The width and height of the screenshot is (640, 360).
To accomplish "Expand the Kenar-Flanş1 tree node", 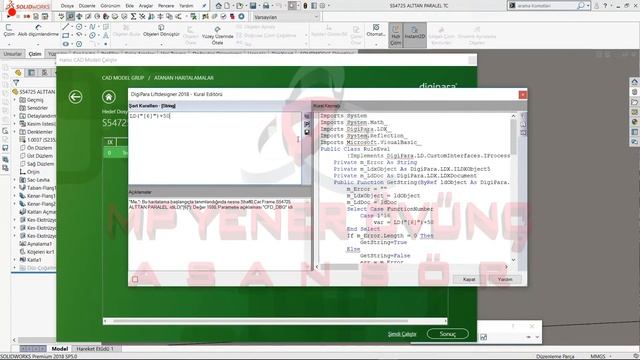I will (x=15, y=196).
